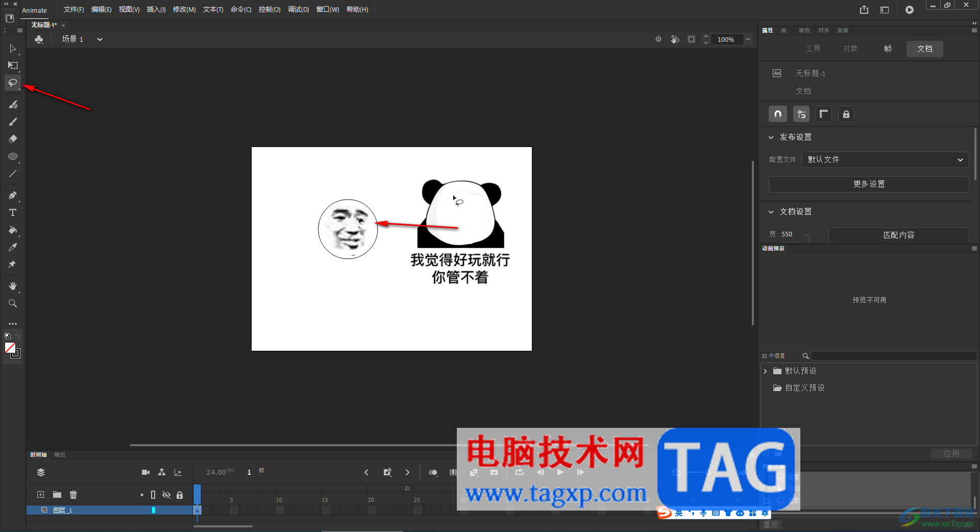Screen dimensions: 980x532
Task: Collapse the 发布设置 section
Action: click(x=771, y=137)
